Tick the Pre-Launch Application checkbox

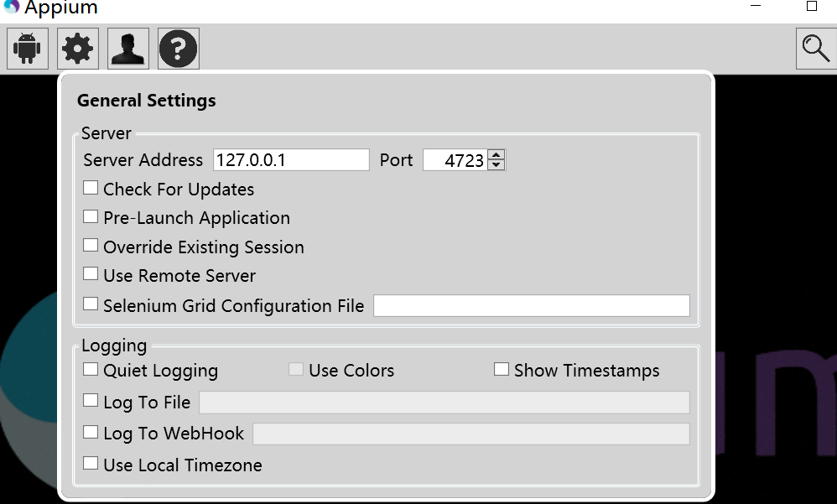pyautogui.click(x=91, y=216)
